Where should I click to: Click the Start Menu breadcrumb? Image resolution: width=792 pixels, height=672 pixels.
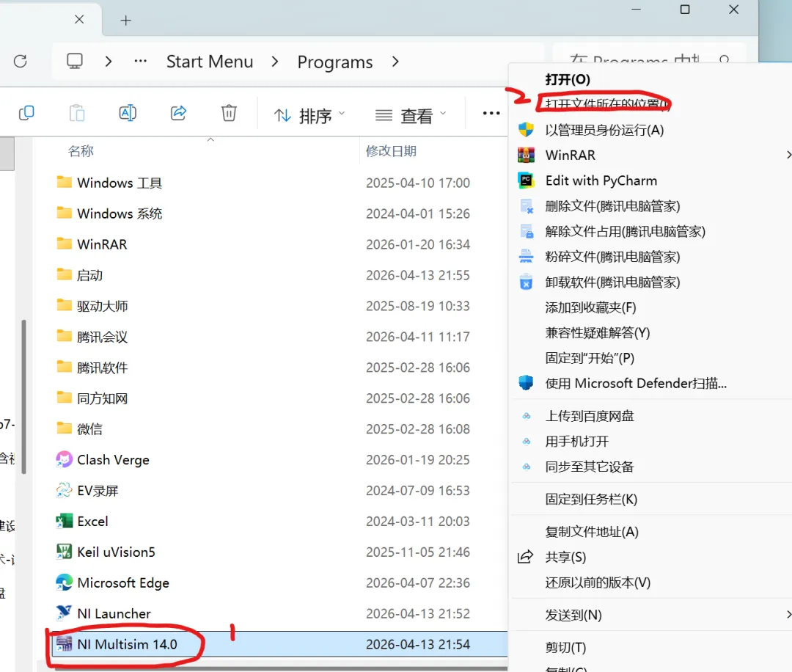click(210, 62)
